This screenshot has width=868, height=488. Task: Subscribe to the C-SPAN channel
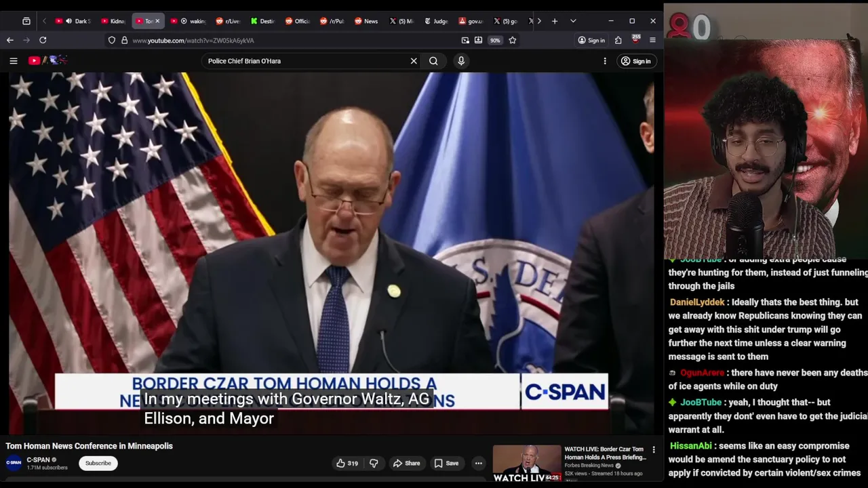click(x=98, y=463)
